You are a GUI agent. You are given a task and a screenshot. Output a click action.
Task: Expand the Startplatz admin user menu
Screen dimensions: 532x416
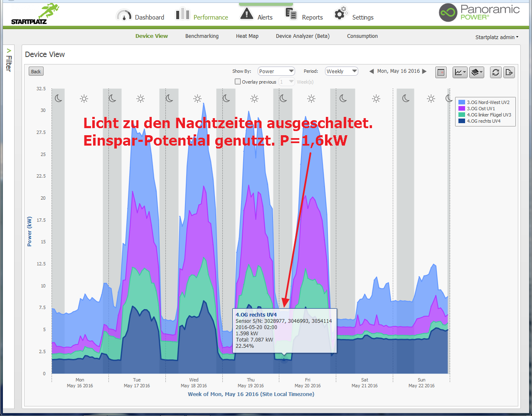[497, 37]
